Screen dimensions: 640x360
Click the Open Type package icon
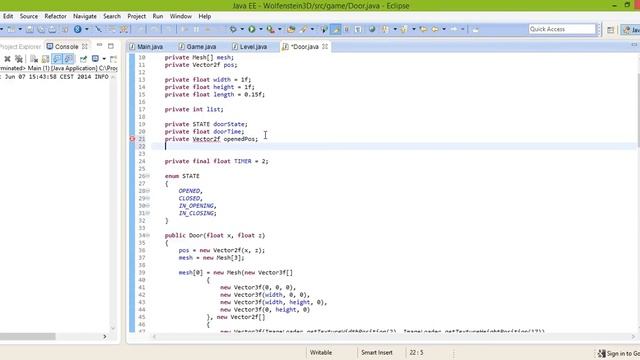(x=291, y=29)
